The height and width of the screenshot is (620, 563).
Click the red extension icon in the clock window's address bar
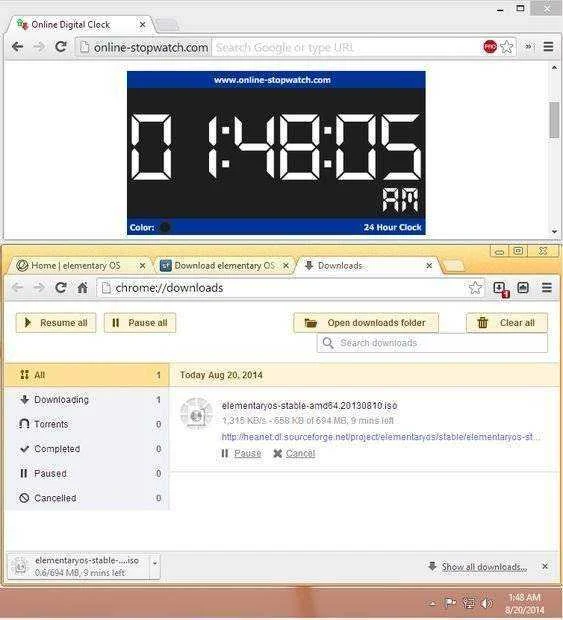point(490,47)
